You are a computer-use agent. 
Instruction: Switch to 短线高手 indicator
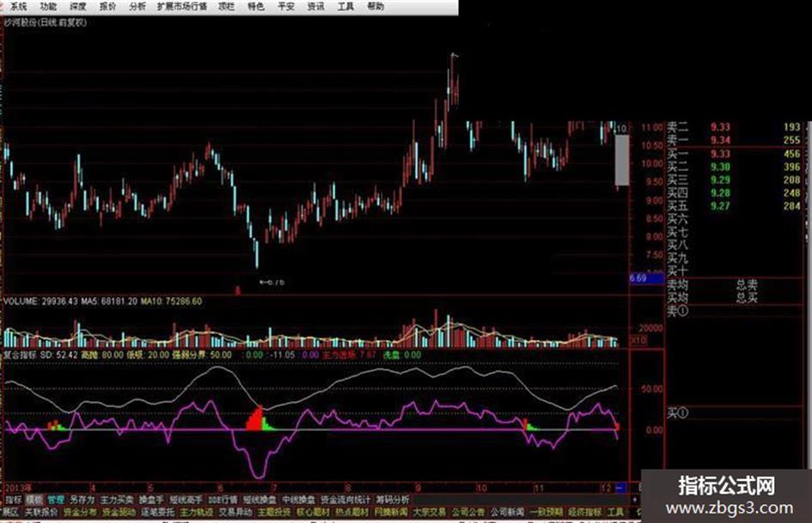tap(186, 500)
